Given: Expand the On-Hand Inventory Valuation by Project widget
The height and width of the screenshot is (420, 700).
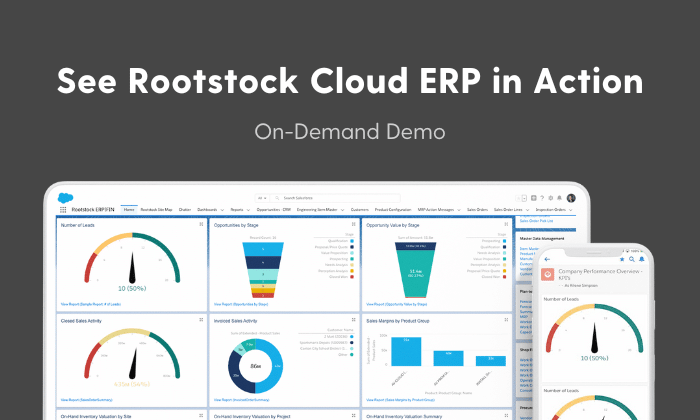Looking at the screenshot, I should 354,416.
